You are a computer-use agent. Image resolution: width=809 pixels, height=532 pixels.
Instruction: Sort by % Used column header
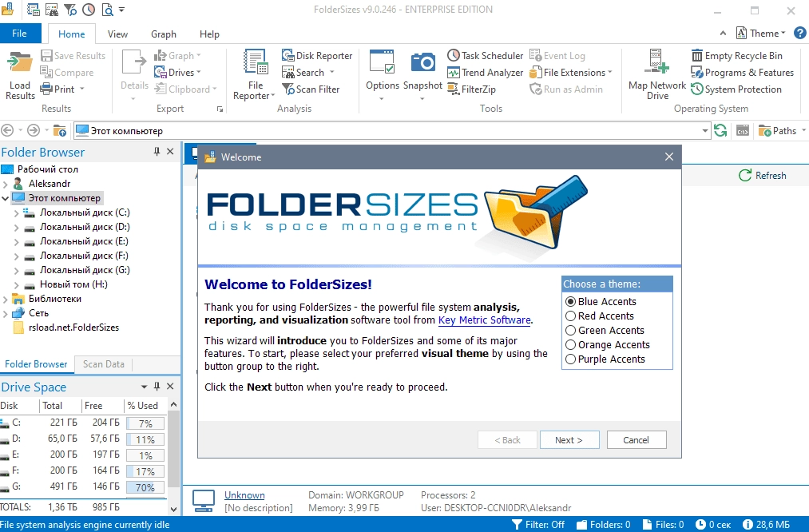tap(143, 406)
